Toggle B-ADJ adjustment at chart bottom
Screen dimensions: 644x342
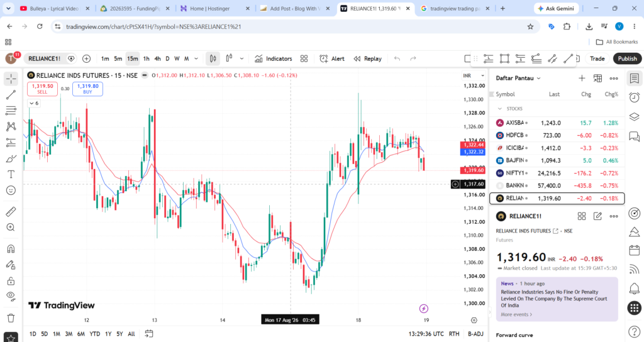click(x=475, y=334)
